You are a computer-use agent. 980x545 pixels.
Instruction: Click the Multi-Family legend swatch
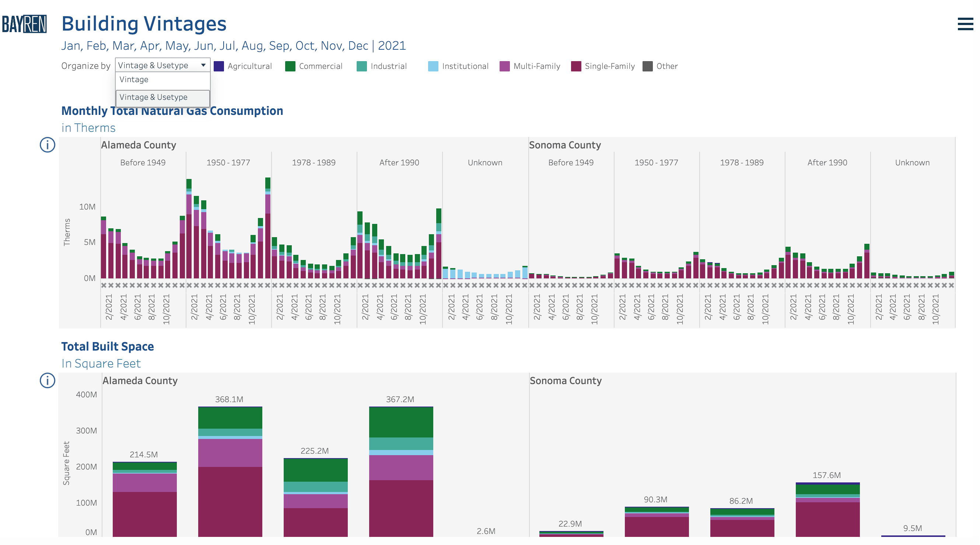click(504, 66)
